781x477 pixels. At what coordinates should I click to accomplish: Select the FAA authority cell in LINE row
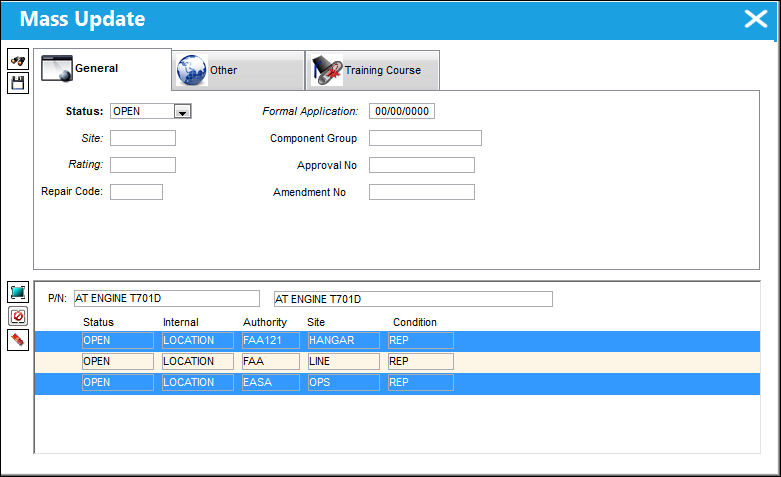pyautogui.click(x=270, y=361)
